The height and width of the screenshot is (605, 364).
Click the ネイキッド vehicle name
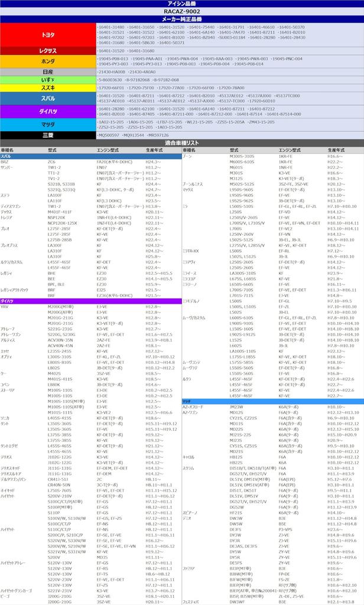click(x=7, y=491)
